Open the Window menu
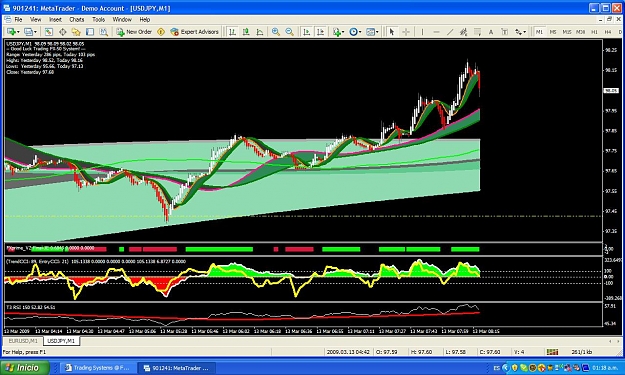This screenshot has height=375, width=625. coord(122,20)
